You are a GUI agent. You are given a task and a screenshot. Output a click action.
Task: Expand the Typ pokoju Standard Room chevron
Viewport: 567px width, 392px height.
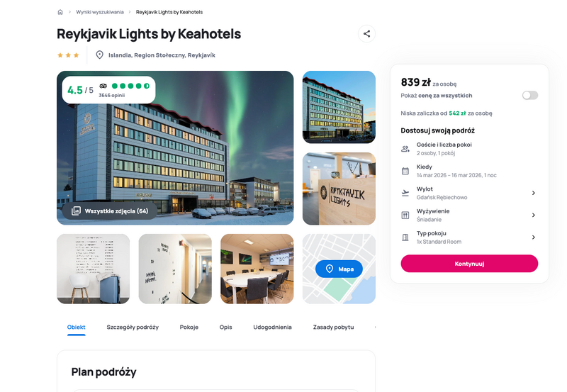[534, 237]
